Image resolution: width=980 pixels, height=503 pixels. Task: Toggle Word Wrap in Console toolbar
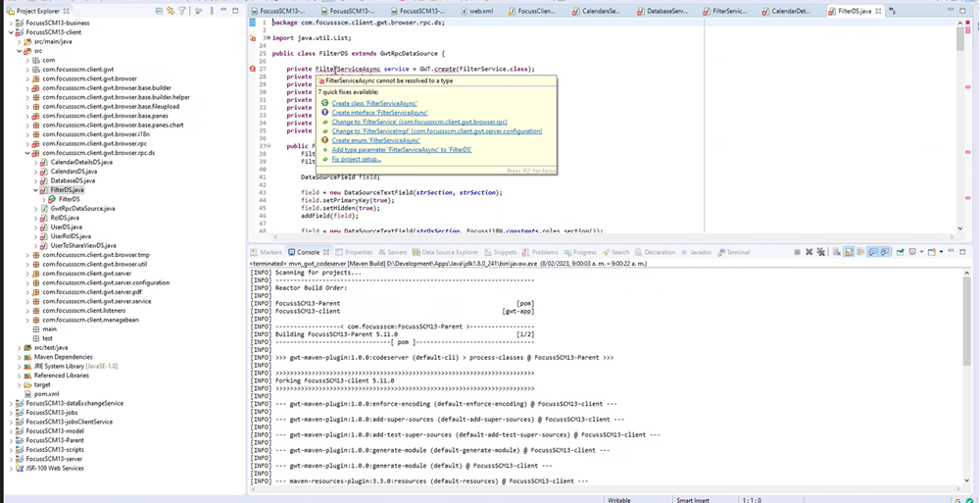tap(860, 252)
